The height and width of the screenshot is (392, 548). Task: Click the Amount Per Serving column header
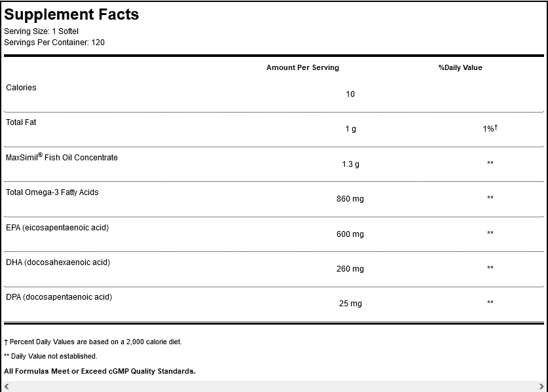[x=302, y=67]
